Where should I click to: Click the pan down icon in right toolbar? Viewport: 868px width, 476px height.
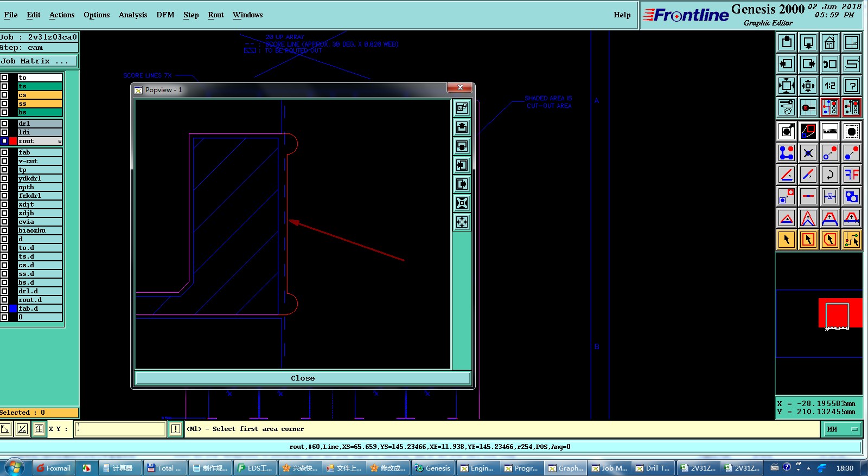tap(808, 42)
